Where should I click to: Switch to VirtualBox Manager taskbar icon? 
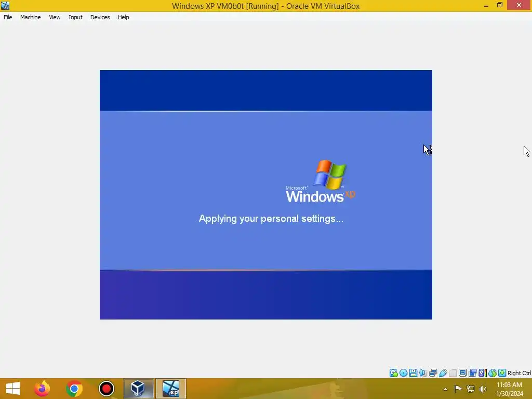click(138, 389)
